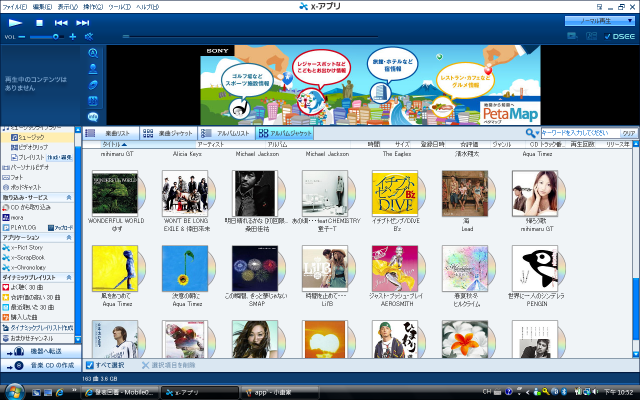Viewport: 640px width, 400px height.
Task: Switch to 楽曲ジャケット view tab
Action: [169, 133]
